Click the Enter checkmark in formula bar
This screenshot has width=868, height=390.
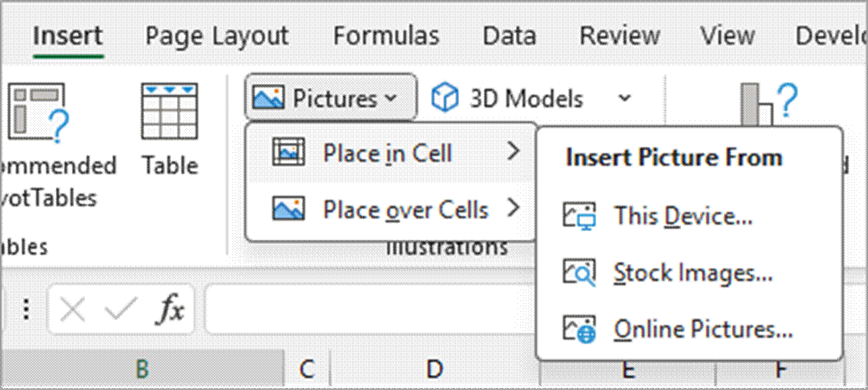pos(121,310)
